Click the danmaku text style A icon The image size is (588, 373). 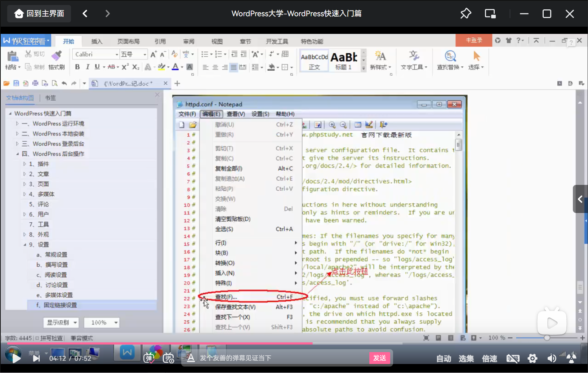click(191, 358)
